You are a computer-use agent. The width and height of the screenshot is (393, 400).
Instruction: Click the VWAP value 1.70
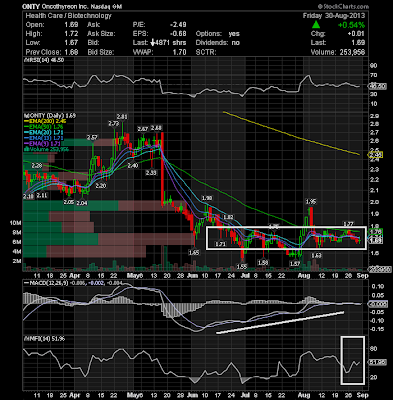(180, 52)
